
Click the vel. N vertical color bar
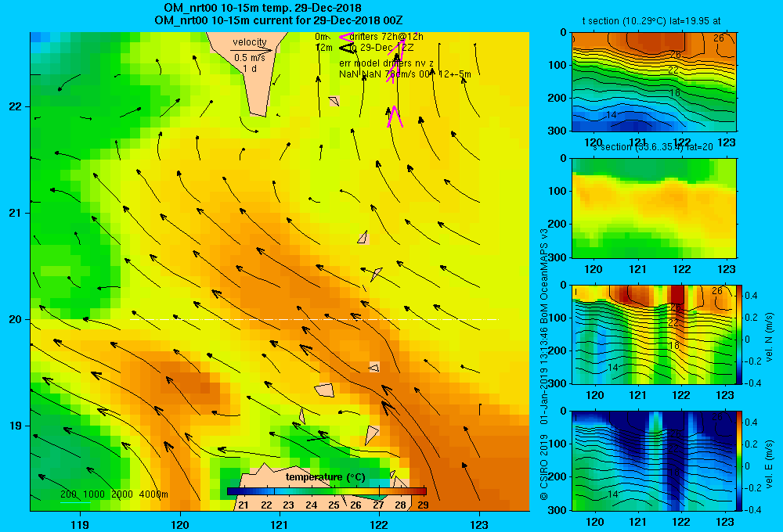740,334
